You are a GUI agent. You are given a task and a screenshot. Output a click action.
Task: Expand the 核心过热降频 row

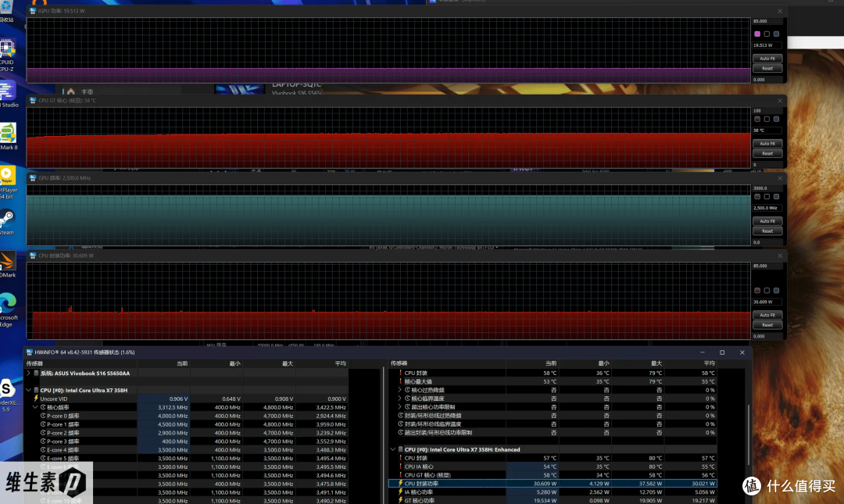coord(400,390)
